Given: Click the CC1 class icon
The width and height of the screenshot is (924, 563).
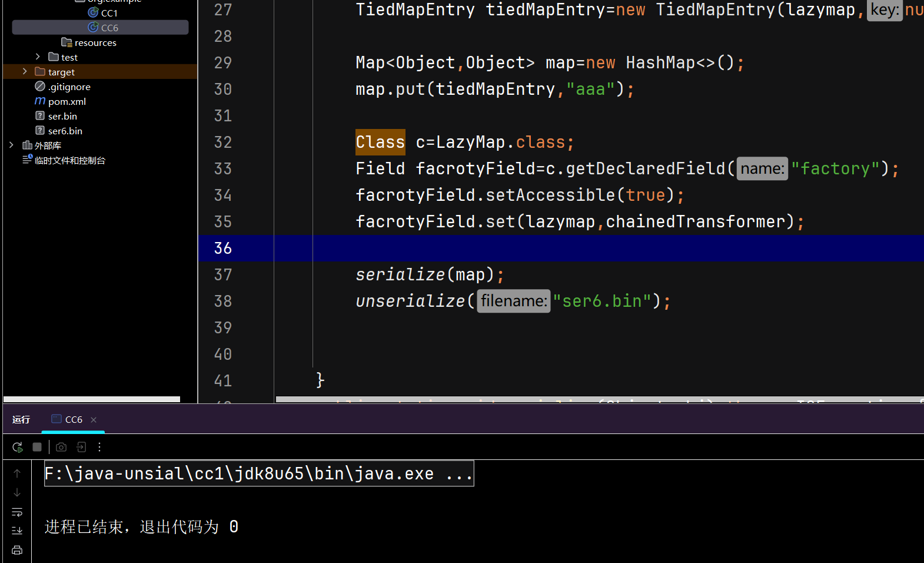Looking at the screenshot, I should [x=93, y=12].
